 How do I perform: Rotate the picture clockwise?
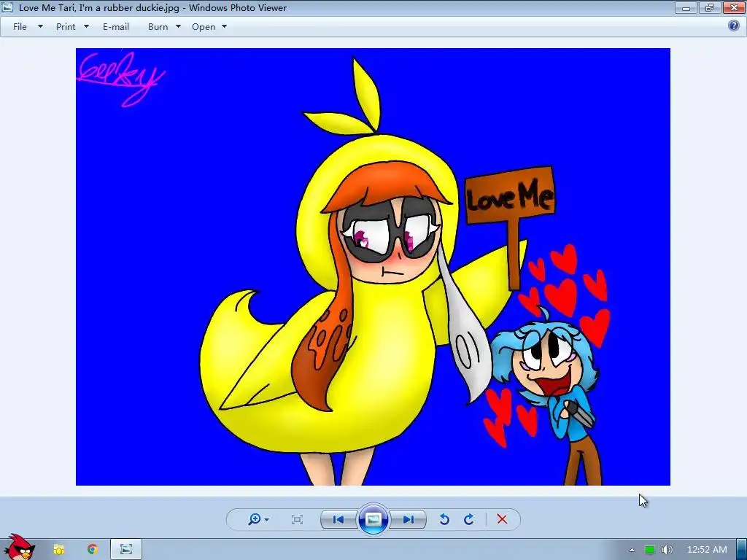tap(469, 519)
